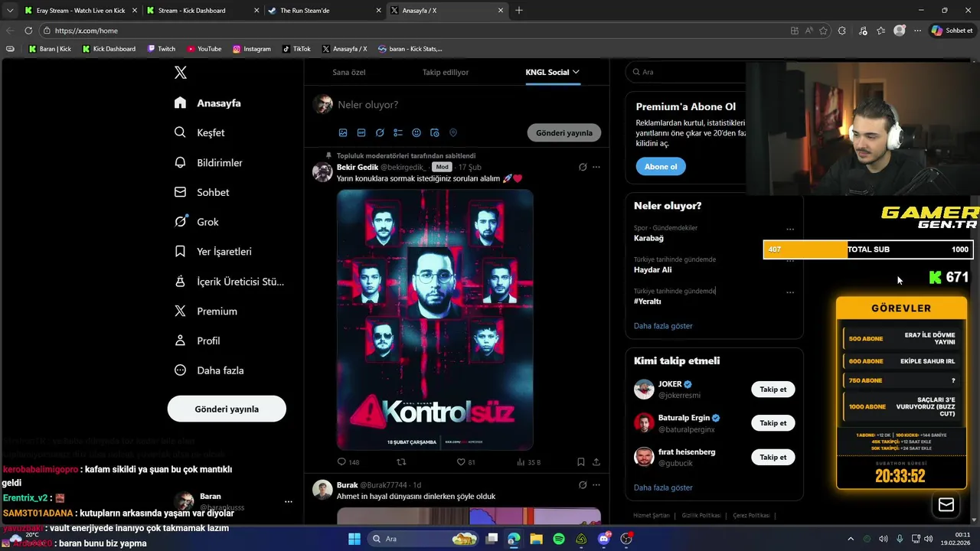This screenshot has height=551, width=980.
Task: Open Burak profile name on second post
Action: [347, 485]
